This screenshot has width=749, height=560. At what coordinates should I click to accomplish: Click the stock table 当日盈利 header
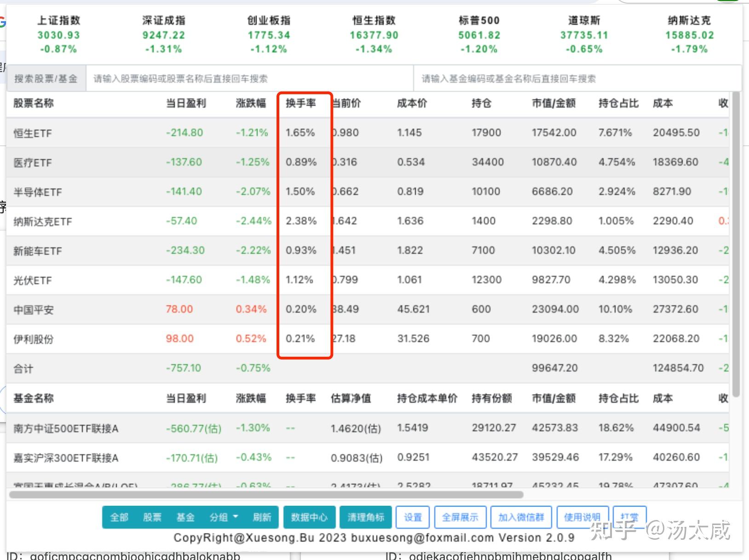(x=186, y=103)
